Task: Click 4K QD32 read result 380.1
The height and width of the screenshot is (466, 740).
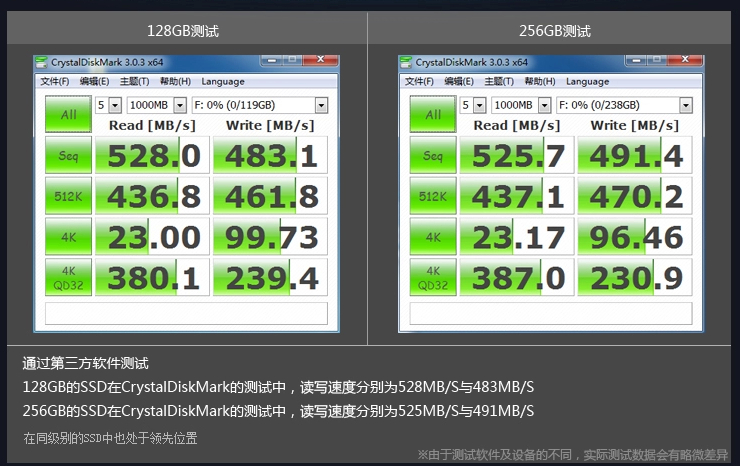Action: point(152,277)
